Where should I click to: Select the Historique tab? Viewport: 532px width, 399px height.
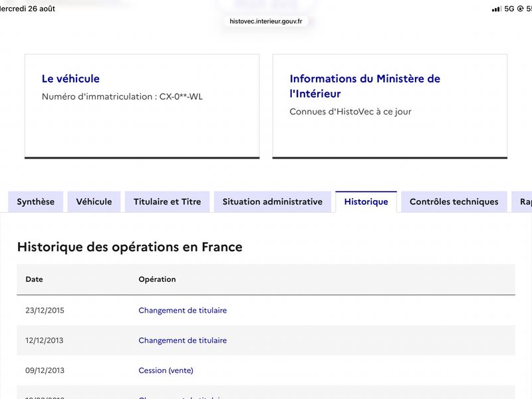click(x=366, y=202)
